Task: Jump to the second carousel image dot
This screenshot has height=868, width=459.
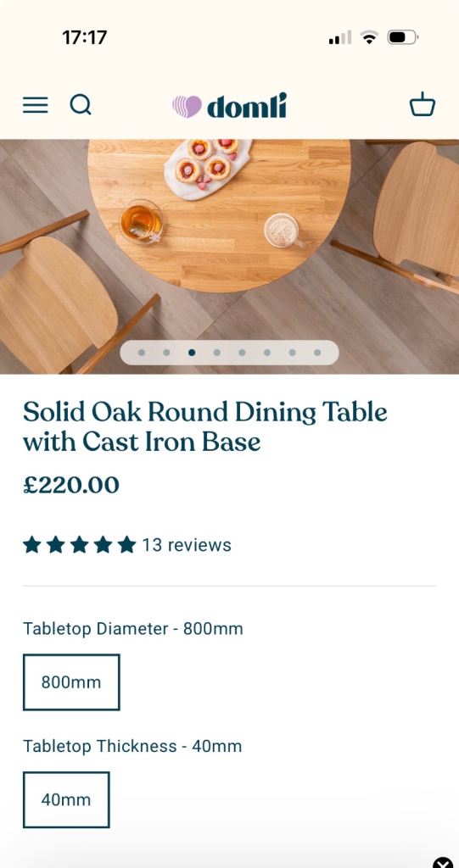Action: coord(167,353)
